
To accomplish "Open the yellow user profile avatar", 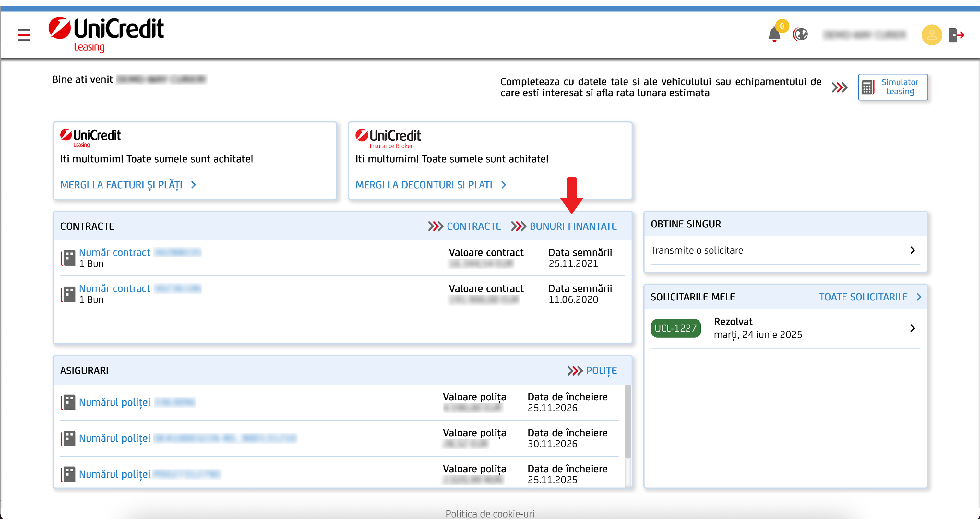I will 931,35.
